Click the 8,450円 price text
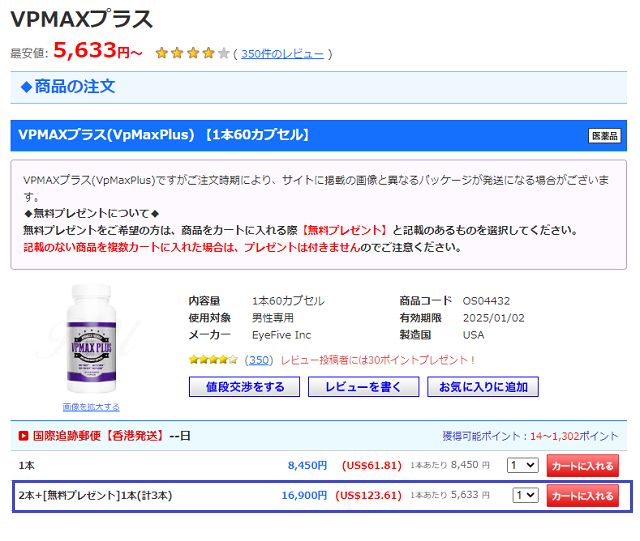This screenshot has height=541, width=640. (x=307, y=465)
